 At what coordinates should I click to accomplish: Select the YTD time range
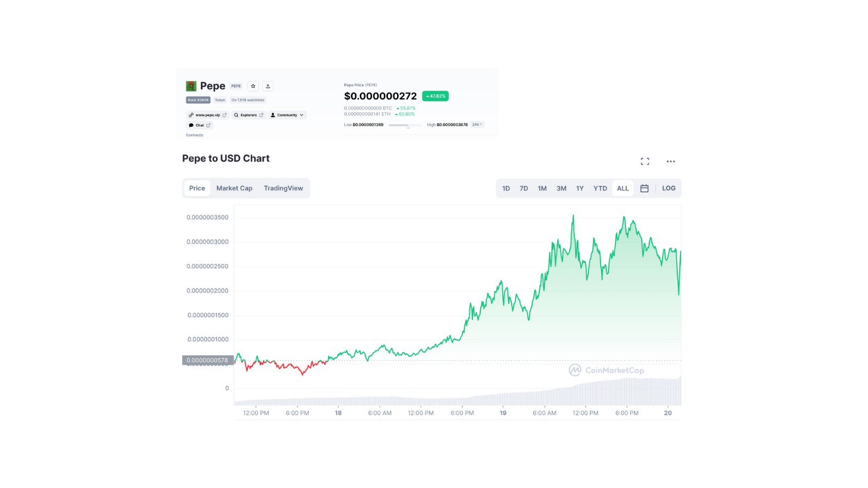click(600, 188)
